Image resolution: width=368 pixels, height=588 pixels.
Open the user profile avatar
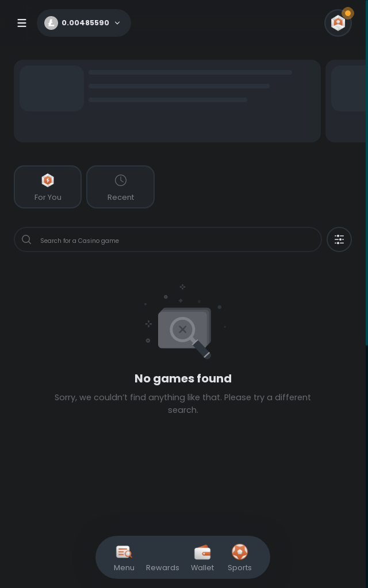338,23
